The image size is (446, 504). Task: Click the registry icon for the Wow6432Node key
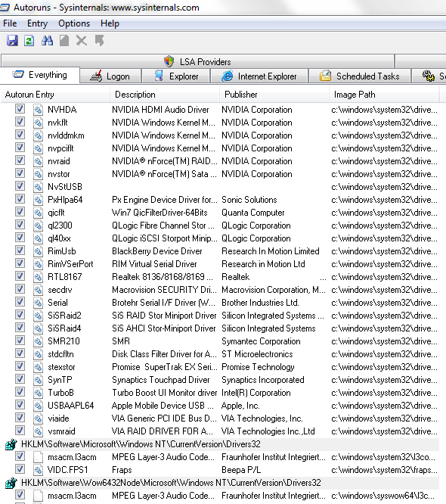pyautogui.click(x=11, y=483)
